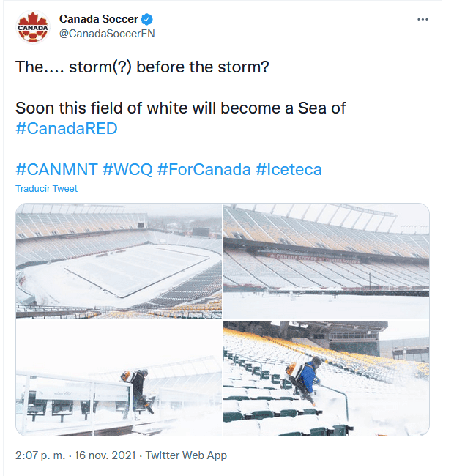Viewport: 454px width, 476px height.
Task: View the worker at railing photo
Action: tap(119, 378)
